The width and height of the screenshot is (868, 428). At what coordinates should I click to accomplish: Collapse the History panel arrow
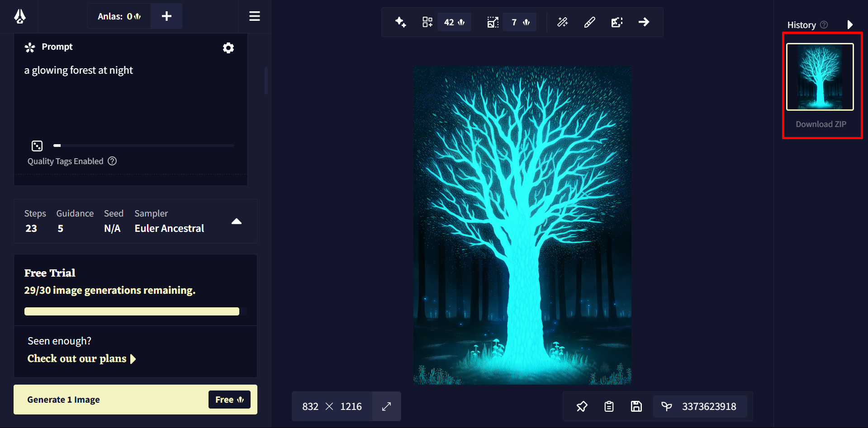pos(850,24)
